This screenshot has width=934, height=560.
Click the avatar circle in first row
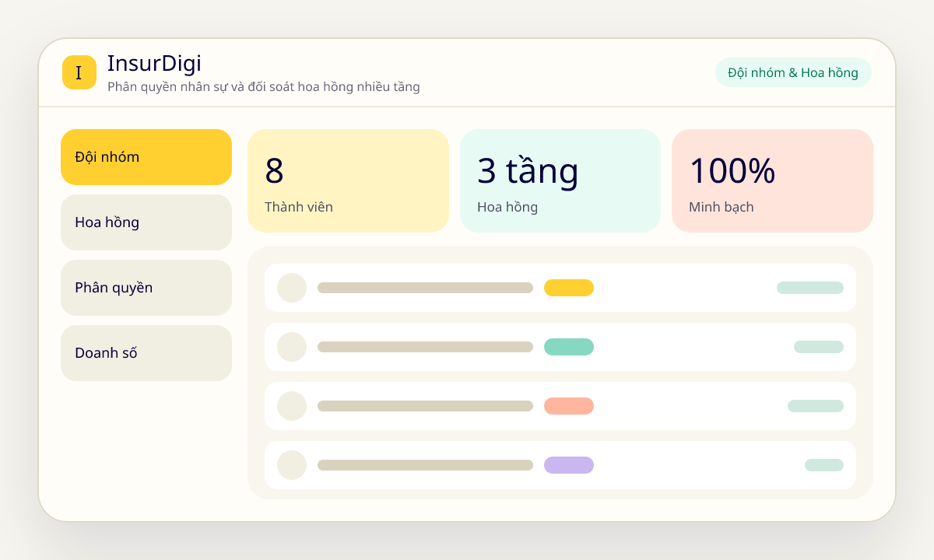click(292, 288)
